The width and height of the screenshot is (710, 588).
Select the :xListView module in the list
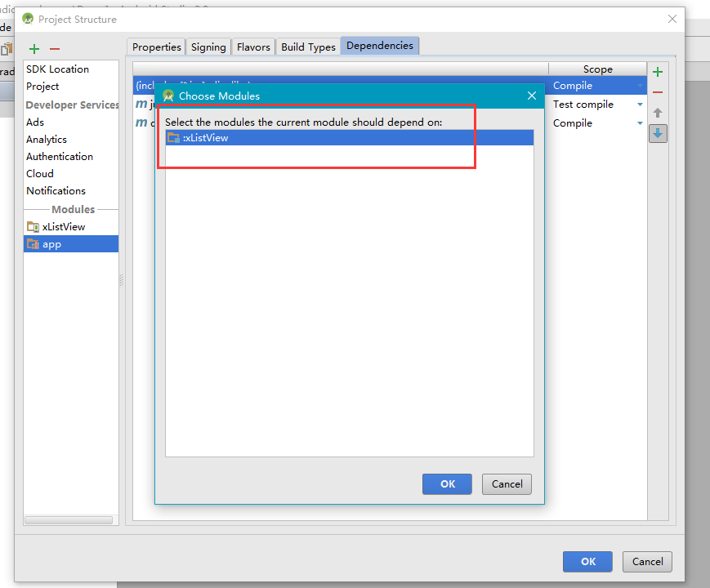pos(350,137)
